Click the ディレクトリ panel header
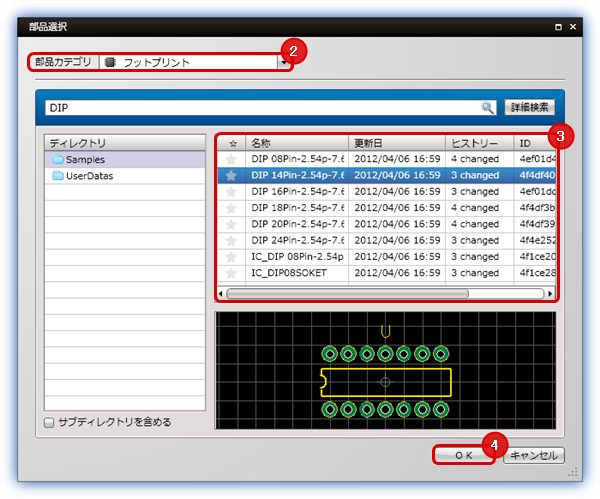600x499 pixels. [125, 143]
